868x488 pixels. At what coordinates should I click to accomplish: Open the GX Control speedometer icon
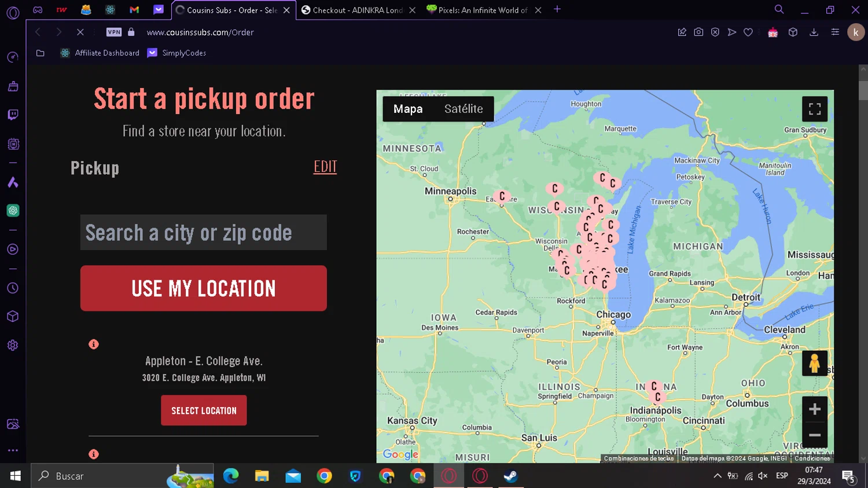pyautogui.click(x=13, y=57)
